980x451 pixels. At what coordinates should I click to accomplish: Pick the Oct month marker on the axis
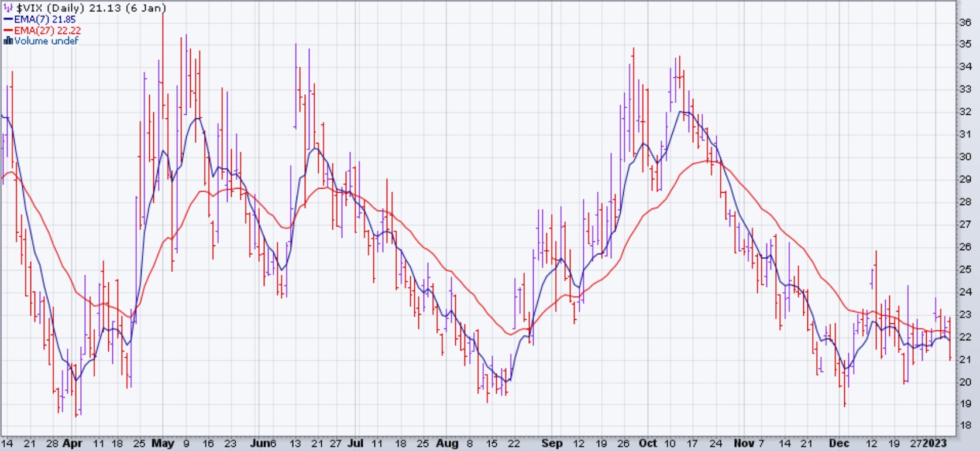click(648, 443)
